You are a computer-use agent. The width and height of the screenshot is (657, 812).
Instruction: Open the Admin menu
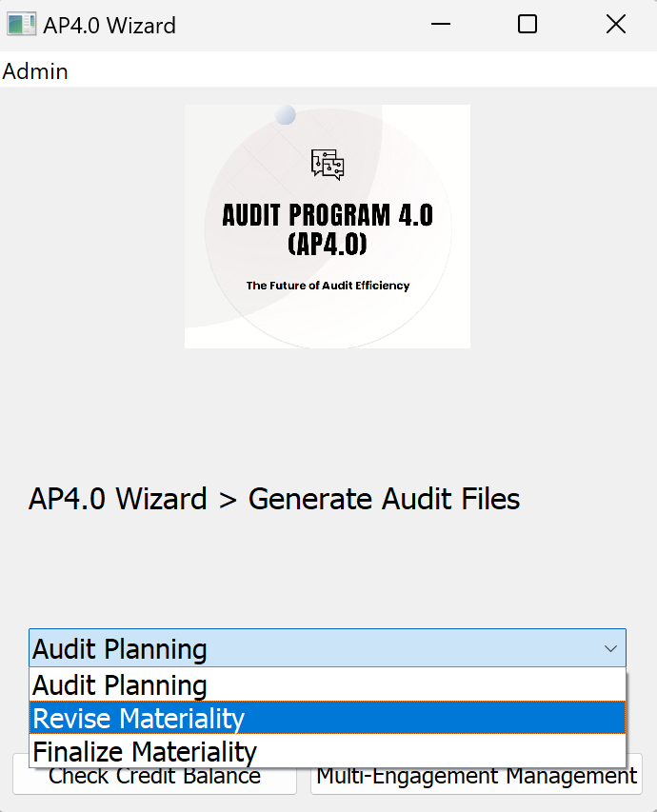click(35, 71)
